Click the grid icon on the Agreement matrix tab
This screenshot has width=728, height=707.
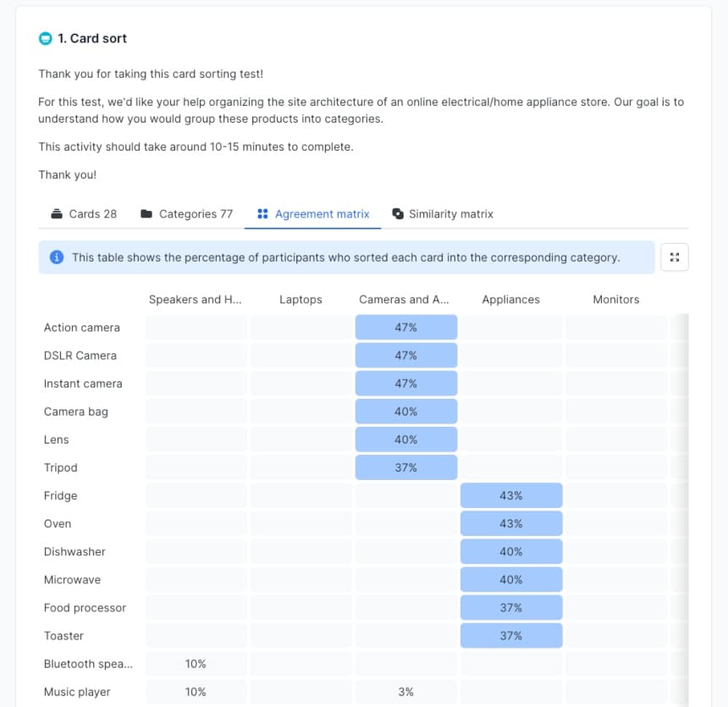click(x=261, y=213)
